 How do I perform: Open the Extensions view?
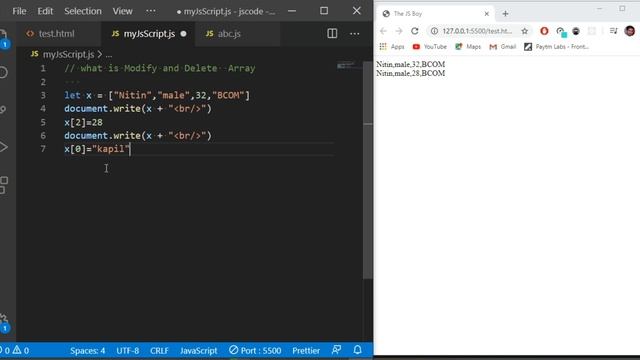4,185
